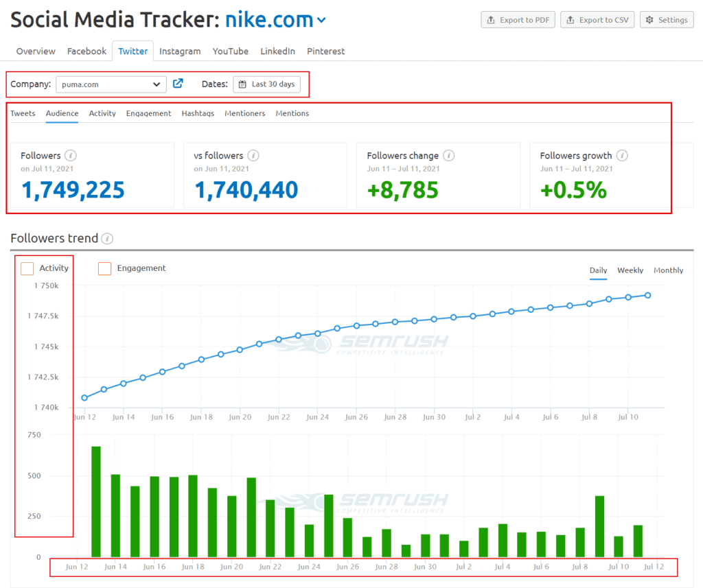Viewport: 703px width, 588px height.
Task: Select the Twitter tab
Action: point(132,51)
